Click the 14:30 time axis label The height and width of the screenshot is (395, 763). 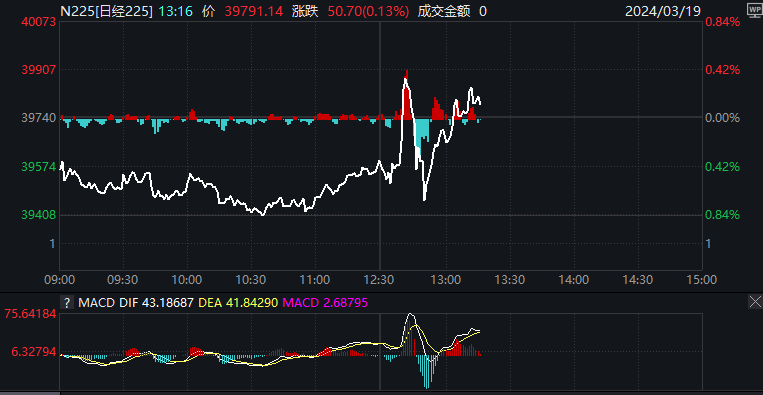point(638,280)
